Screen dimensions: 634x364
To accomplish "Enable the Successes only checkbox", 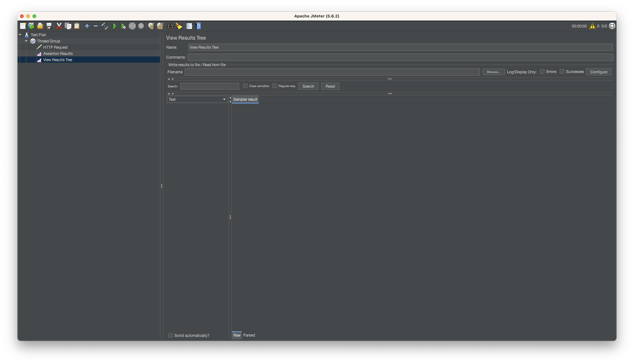I will [x=562, y=72].
